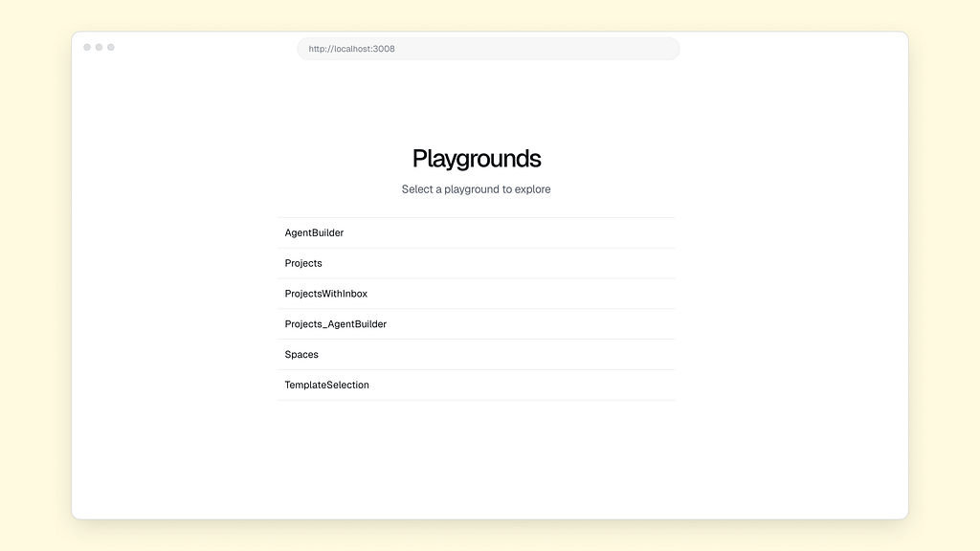
Task: Click the divider line above AgentBuilder
Action: 476,217
